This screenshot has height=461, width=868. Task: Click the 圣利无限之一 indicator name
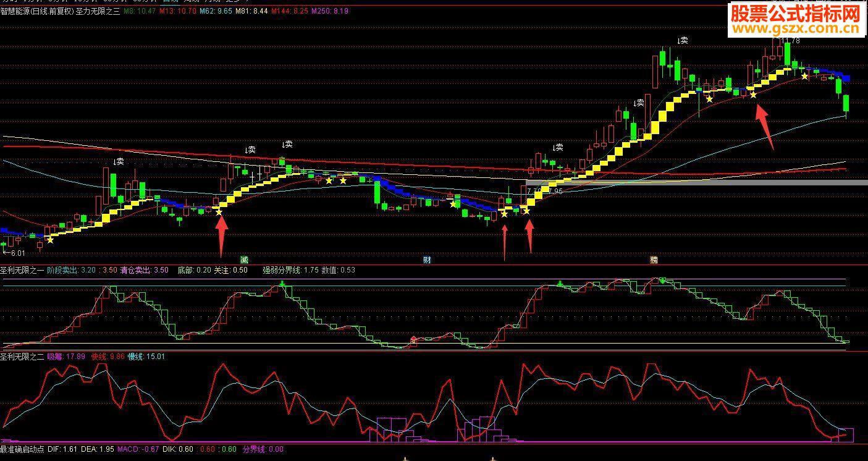[x=22, y=269]
